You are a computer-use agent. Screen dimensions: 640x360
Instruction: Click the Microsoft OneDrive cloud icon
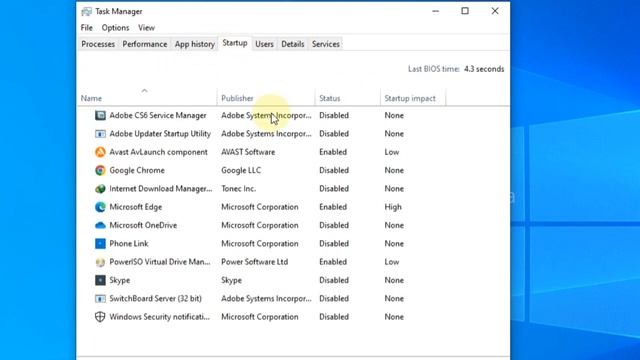100,225
